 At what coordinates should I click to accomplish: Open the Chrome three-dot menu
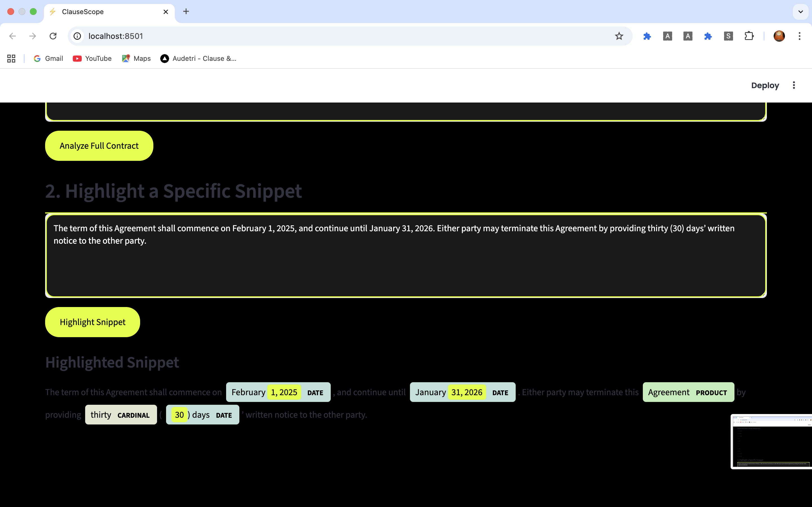click(799, 36)
